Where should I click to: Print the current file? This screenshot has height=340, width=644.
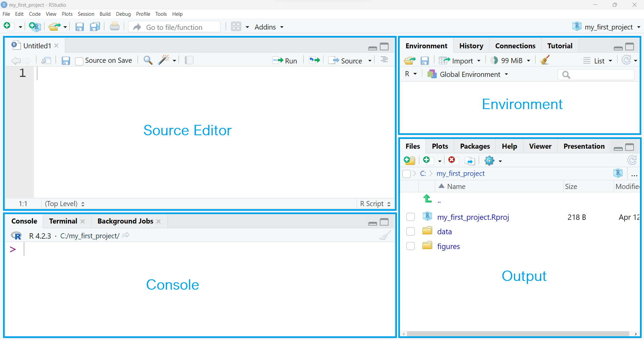pyautogui.click(x=115, y=26)
